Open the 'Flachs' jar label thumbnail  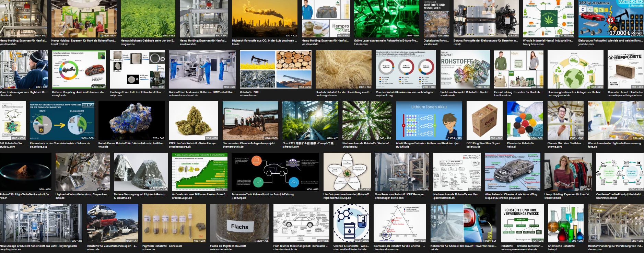pos(239,223)
